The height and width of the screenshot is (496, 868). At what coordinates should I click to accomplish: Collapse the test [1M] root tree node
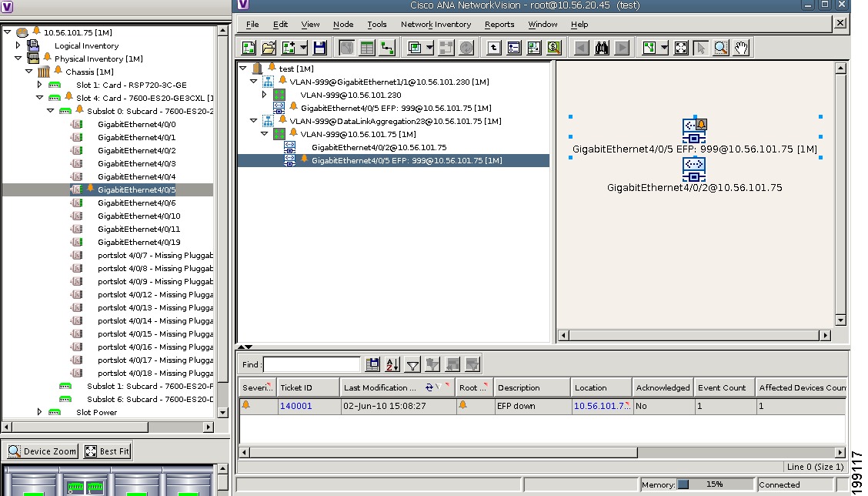click(243, 69)
